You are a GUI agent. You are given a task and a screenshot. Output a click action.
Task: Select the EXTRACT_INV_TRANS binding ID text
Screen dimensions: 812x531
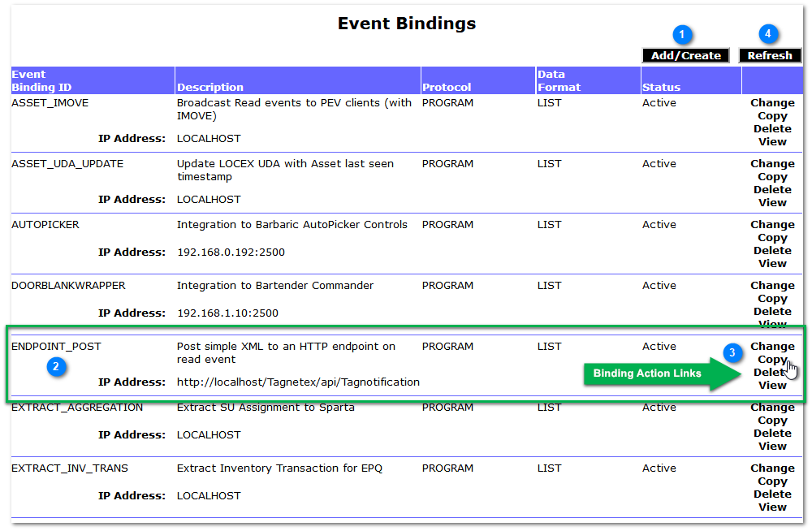[69, 468]
